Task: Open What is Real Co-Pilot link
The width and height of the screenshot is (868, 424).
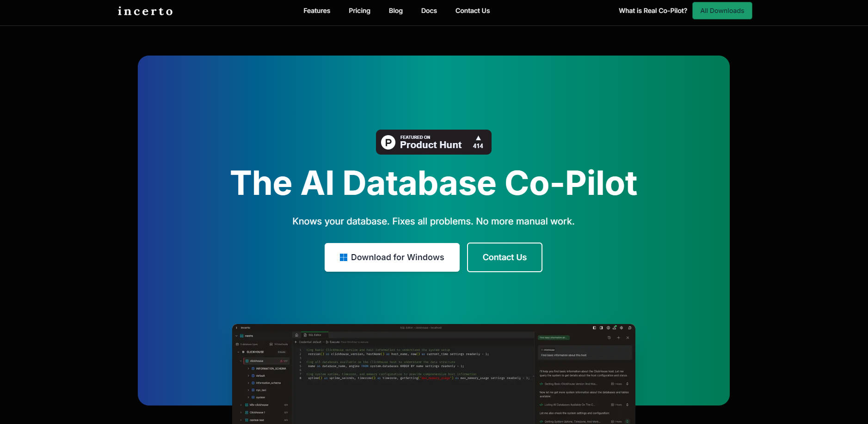Action: 653,11
